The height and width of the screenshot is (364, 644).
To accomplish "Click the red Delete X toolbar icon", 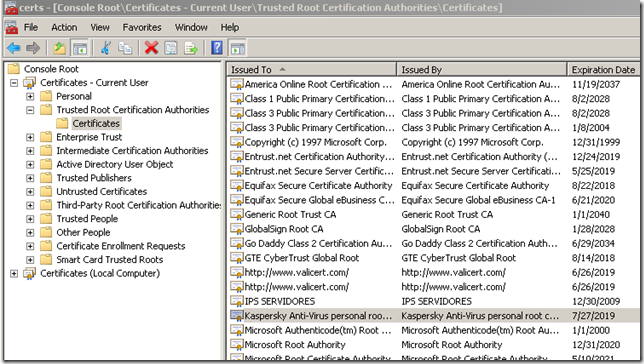I will coord(151,48).
